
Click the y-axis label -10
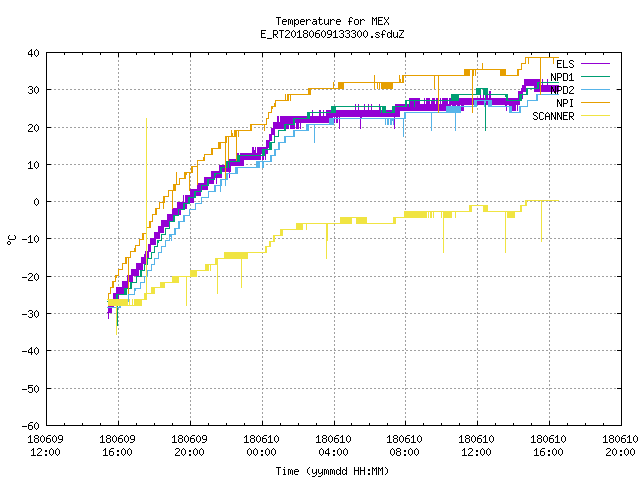click(31, 239)
